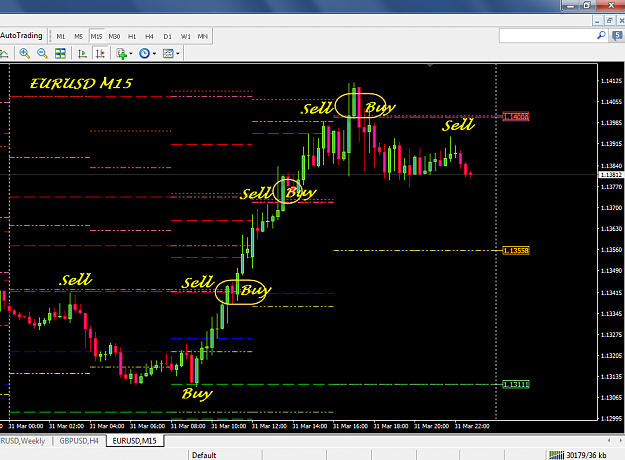Image resolution: width=625 pixels, height=460 pixels.
Task: Open the chat notifications icon showing 5
Action: click(x=617, y=35)
